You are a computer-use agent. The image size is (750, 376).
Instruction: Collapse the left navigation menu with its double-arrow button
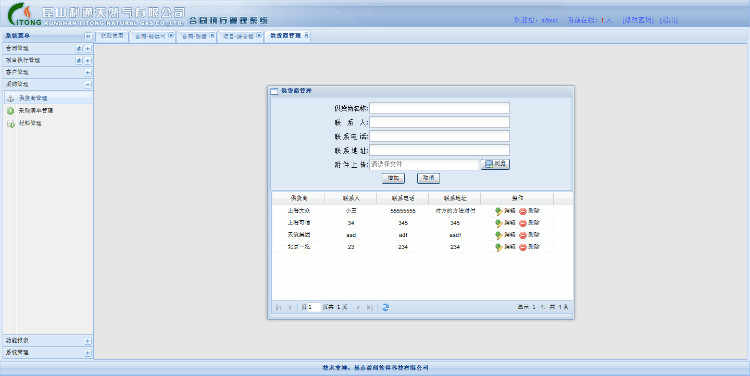88,36
